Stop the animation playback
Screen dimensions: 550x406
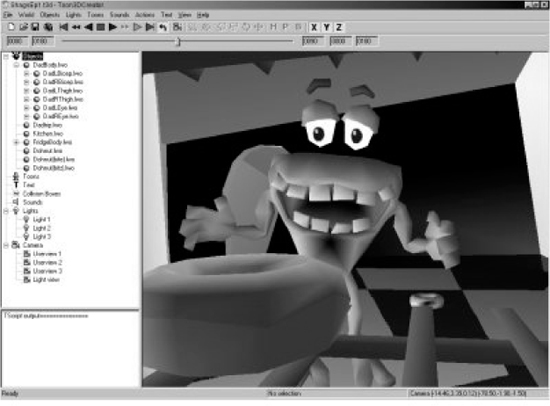pos(101,27)
